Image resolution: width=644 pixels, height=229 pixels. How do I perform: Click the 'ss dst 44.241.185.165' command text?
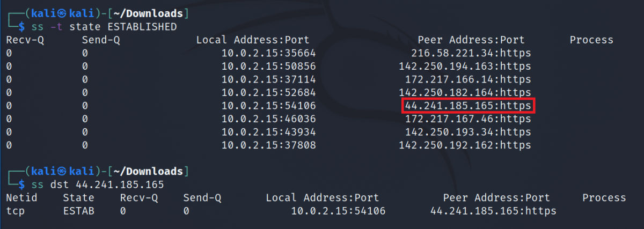[x=98, y=184]
